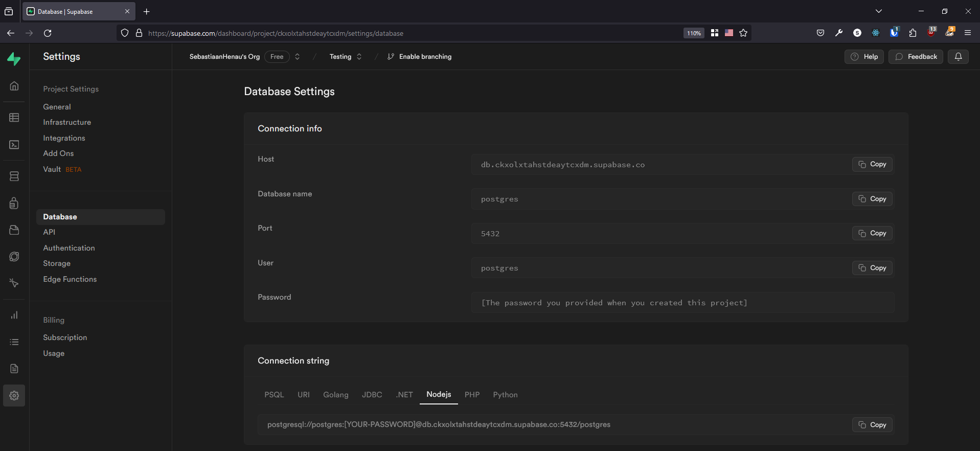Open the organization switcher chevrons
The width and height of the screenshot is (980, 451).
(x=297, y=57)
